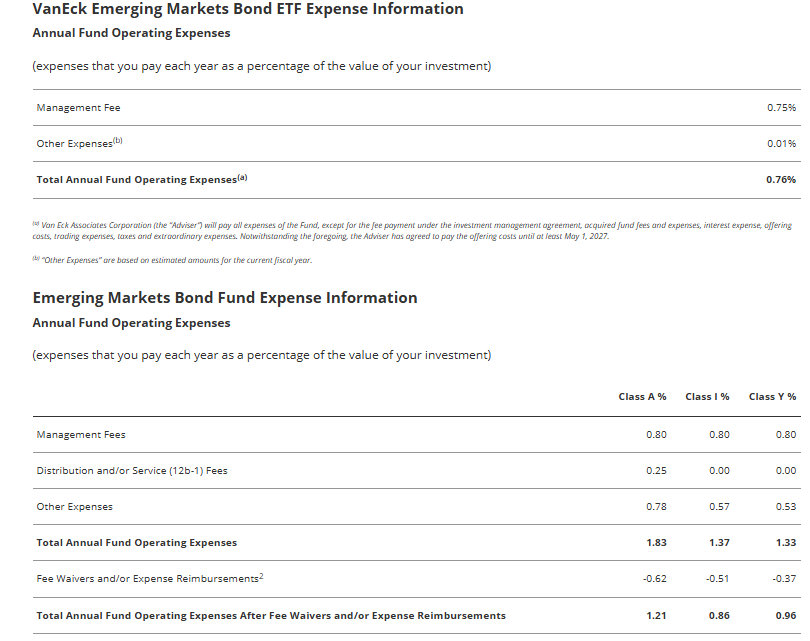Click the fund 'Total Annual Fund Operating Expenses' label
810x641 pixels.
tap(136, 543)
